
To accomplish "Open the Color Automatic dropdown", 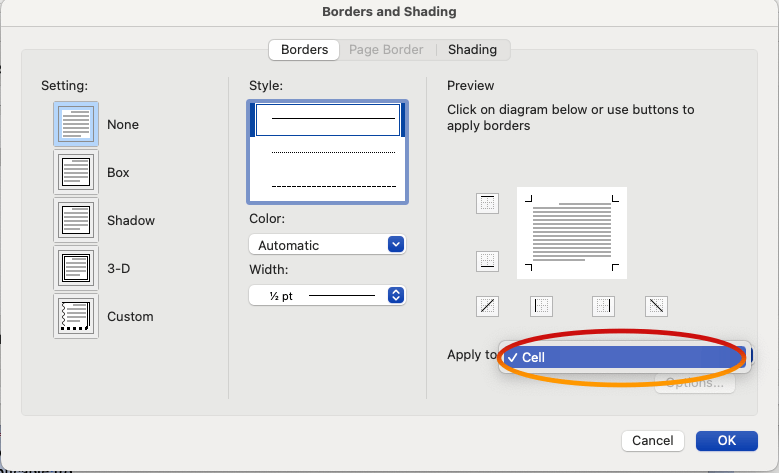I will (327, 245).
